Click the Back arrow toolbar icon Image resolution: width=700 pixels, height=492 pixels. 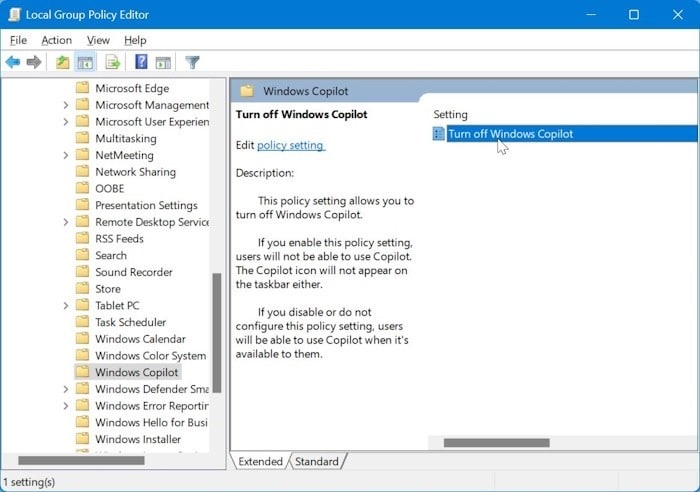point(13,62)
